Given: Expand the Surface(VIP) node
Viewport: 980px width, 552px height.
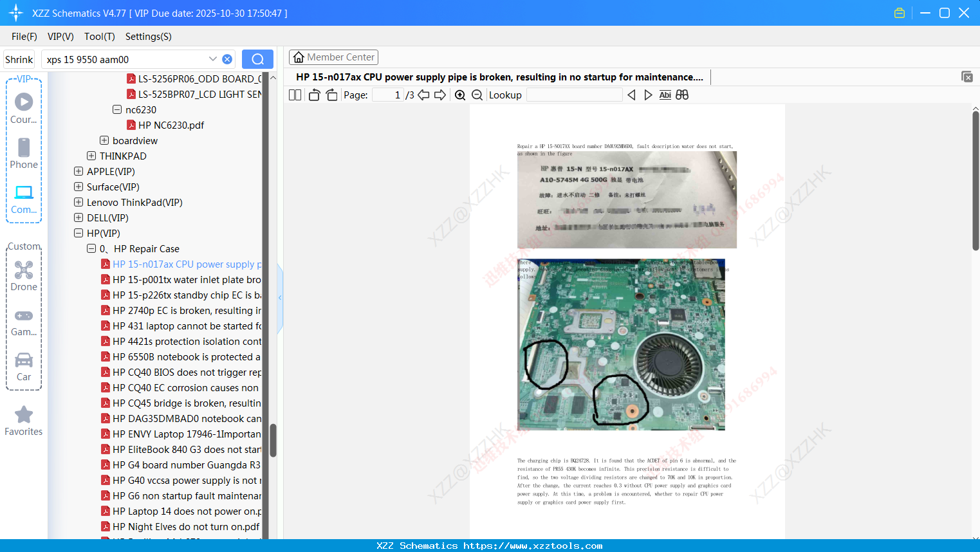Looking at the screenshot, I should (x=79, y=187).
